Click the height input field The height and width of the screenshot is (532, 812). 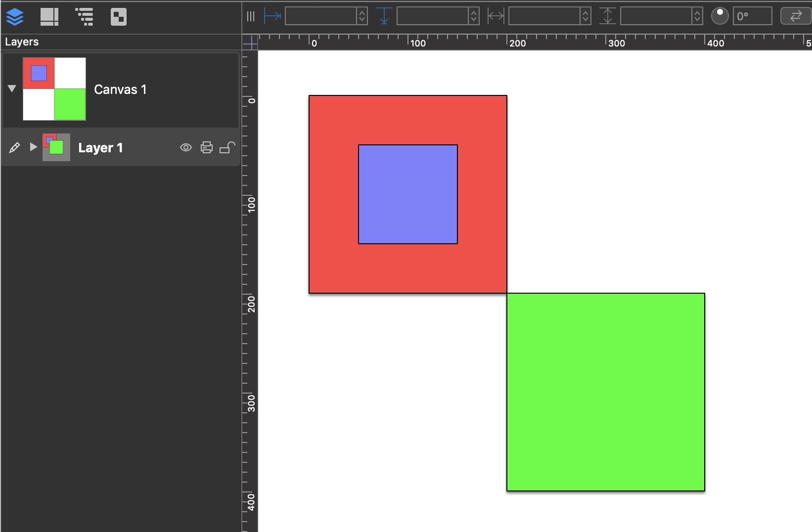click(x=656, y=16)
